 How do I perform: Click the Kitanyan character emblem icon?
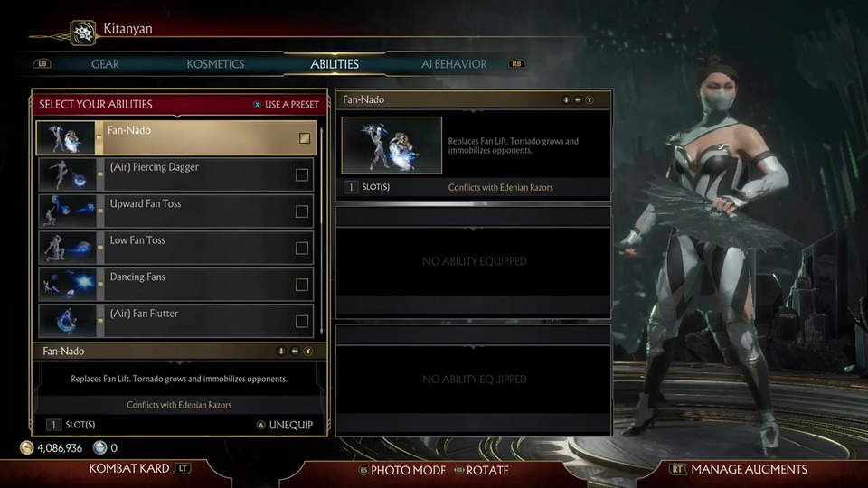(83, 33)
